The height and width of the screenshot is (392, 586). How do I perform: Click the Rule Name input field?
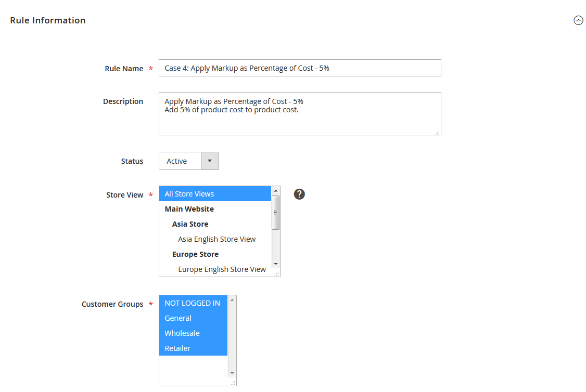[300, 68]
